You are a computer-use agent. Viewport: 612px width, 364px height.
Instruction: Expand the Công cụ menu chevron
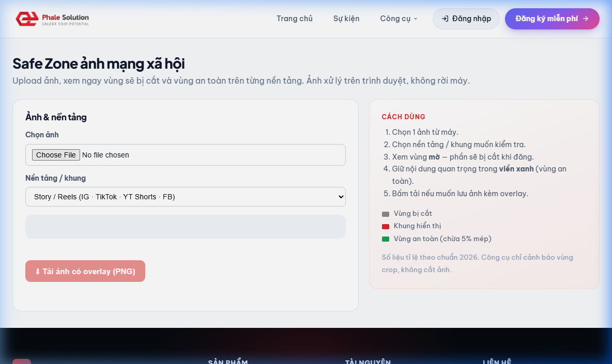[415, 19]
